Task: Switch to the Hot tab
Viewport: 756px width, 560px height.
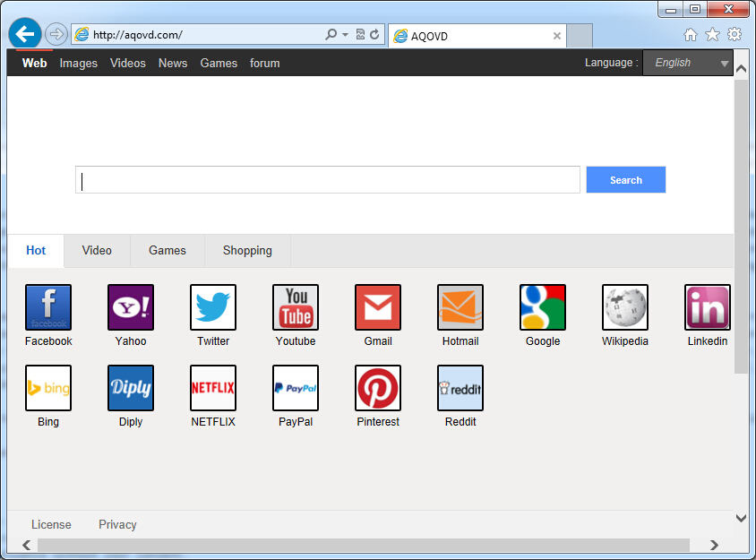Action: point(36,251)
